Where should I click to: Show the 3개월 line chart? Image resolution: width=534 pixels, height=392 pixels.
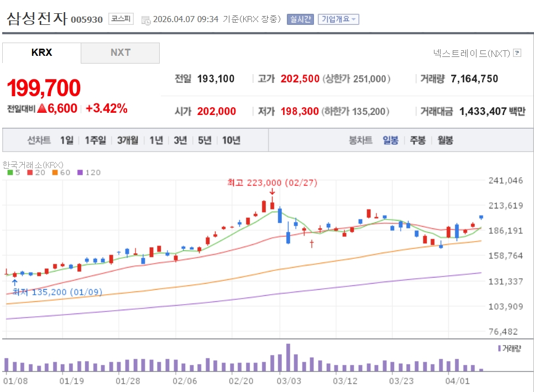127,140
